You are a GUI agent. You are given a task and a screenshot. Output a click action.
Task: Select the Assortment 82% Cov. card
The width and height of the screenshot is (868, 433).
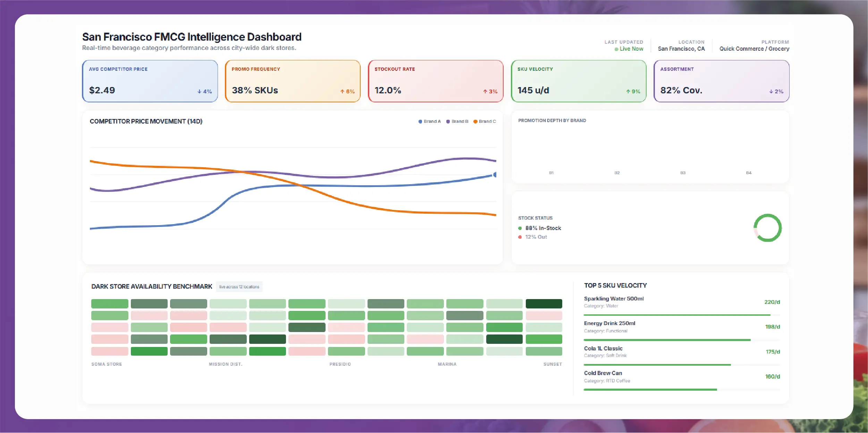(x=721, y=81)
